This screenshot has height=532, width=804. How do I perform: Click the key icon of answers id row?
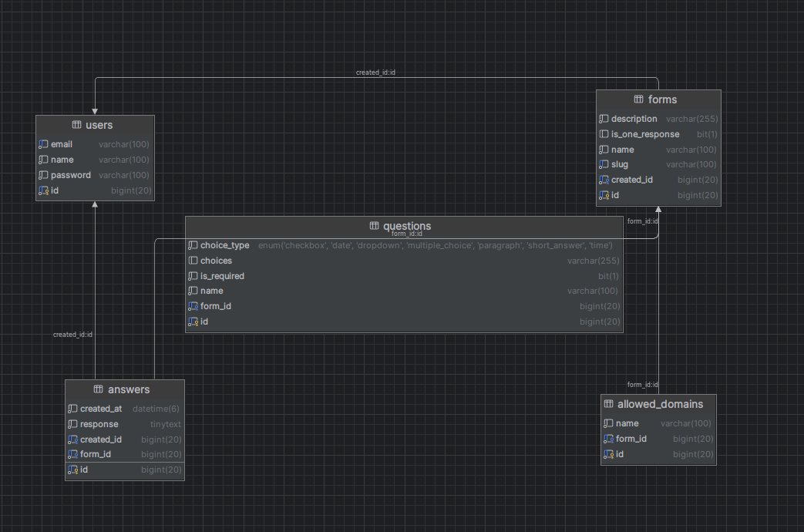pos(72,470)
